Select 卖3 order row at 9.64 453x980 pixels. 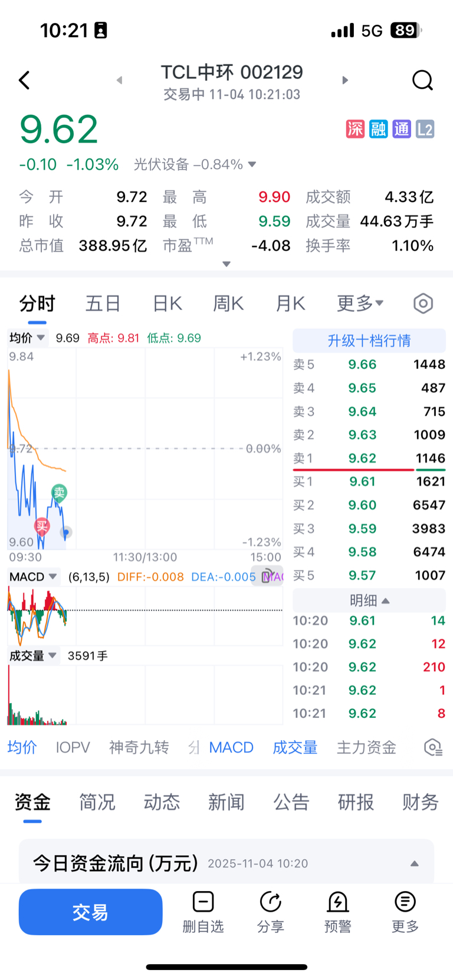pos(369,411)
